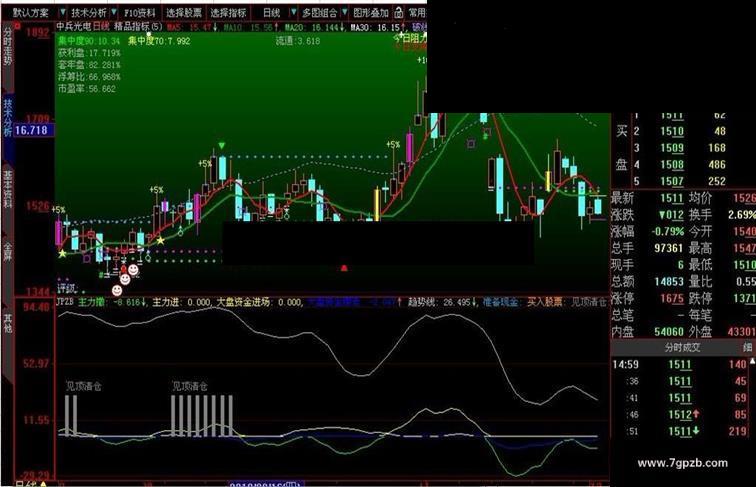Click the 最新 price 1511 value

672,198
